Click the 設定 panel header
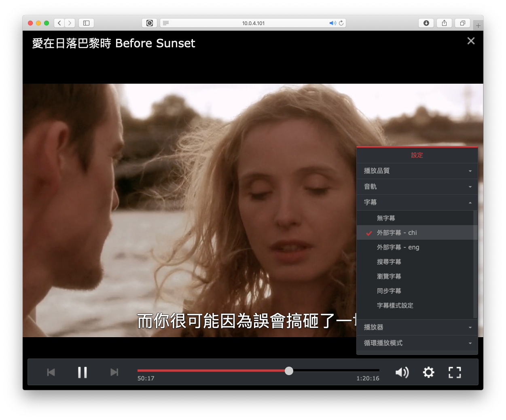This screenshot has width=506, height=420. [x=417, y=155]
